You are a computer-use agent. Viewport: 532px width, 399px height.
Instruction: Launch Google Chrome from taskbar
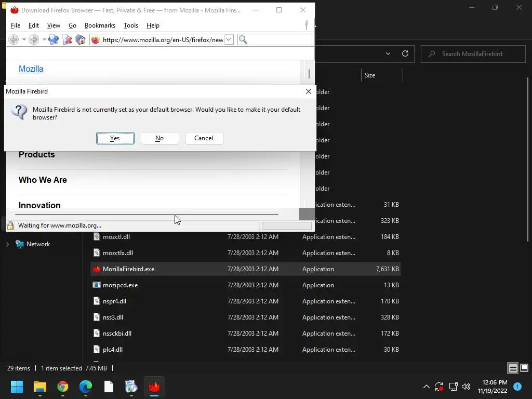63,387
